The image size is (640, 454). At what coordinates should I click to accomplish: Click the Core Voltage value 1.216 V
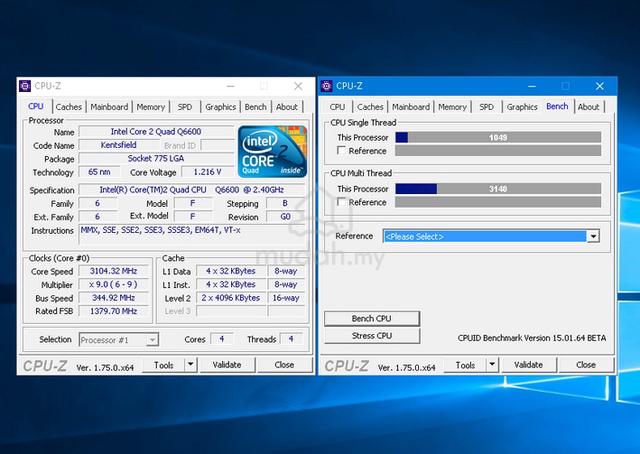pyautogui.click(x=207, y=172)
